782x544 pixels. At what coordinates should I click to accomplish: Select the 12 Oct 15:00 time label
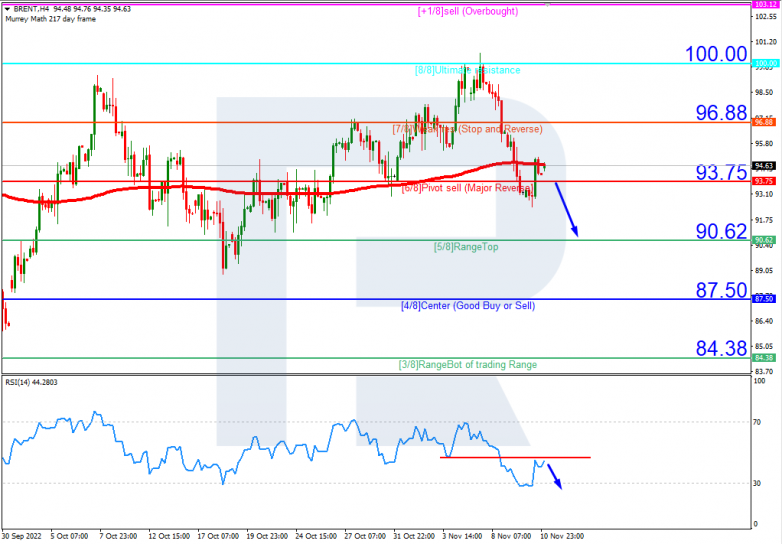(169, 537)
